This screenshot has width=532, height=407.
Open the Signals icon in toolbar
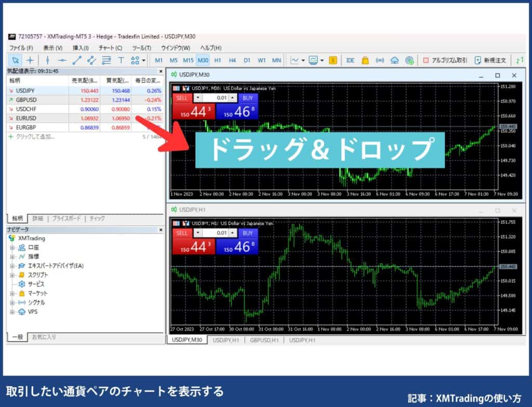pyautogui.click(x=380, y=60)
